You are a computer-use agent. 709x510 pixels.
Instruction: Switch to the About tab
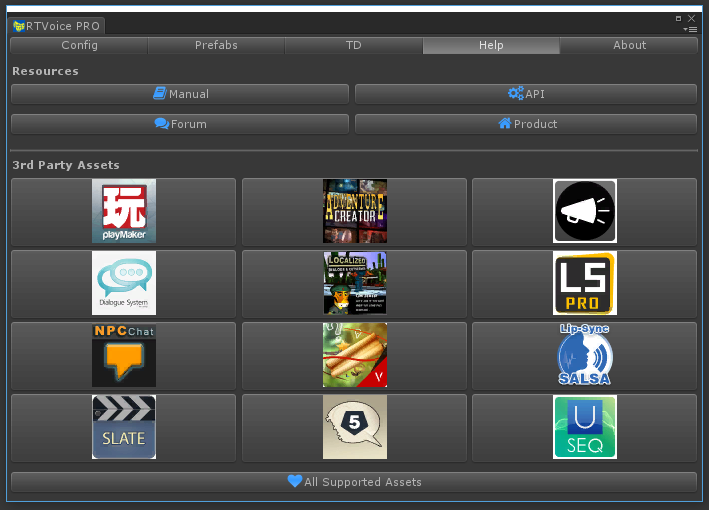[x=629, y=45]
